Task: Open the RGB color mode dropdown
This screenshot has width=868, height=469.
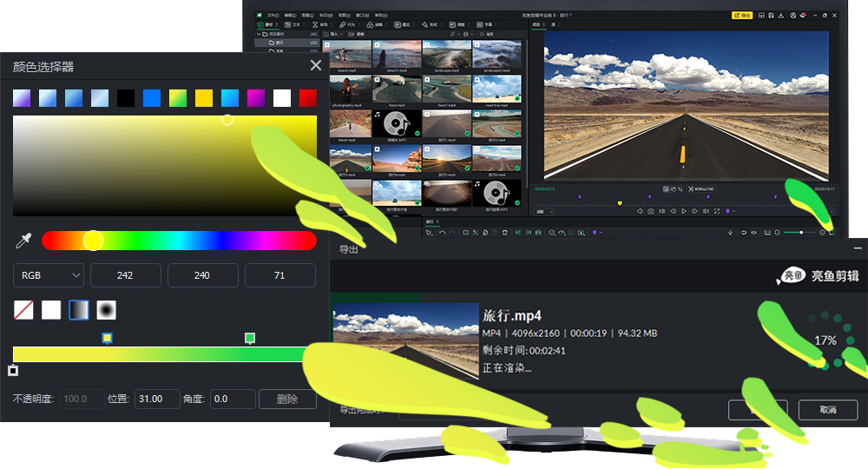Action: pos(48,275)
